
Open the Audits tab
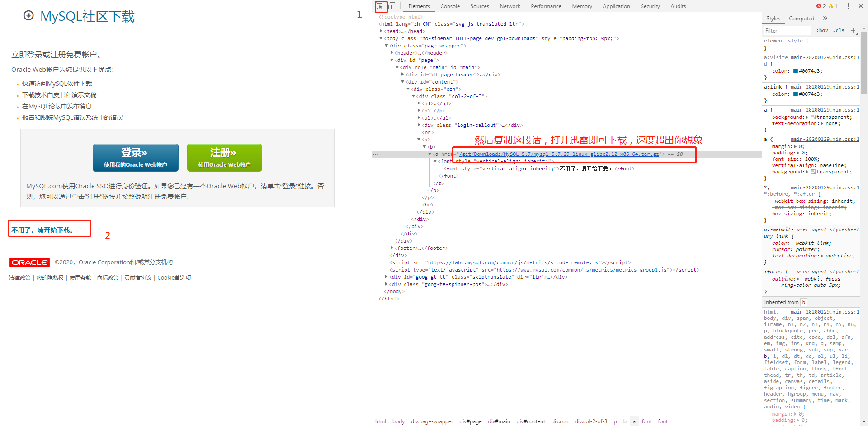(678, 6)
